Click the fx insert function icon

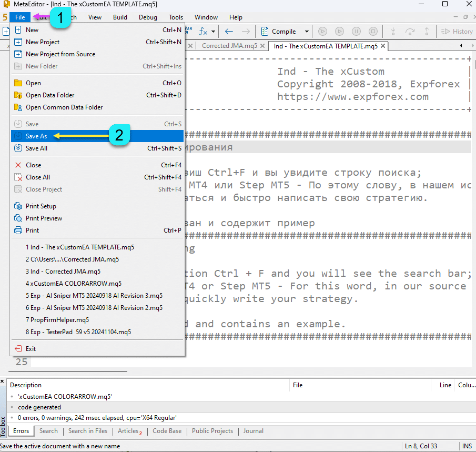[x=203, y=32]
